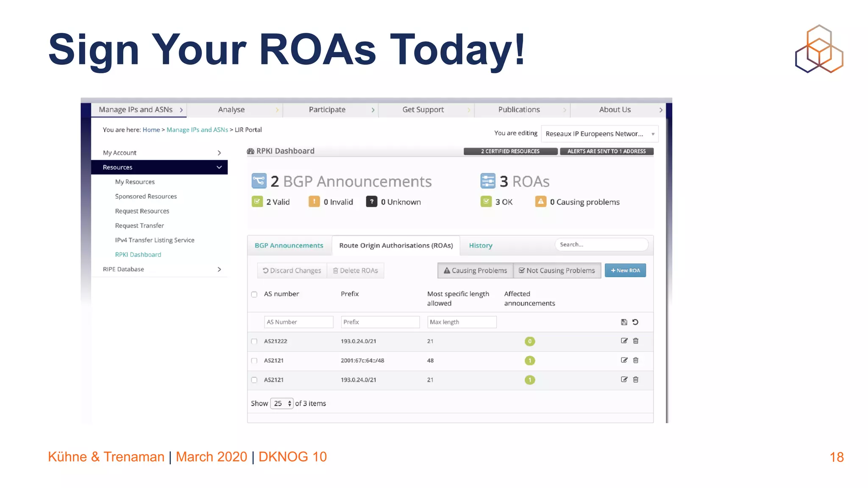Follow the Home breadcrumb link
The image size is (868, 488).
(x=151, y=130)
